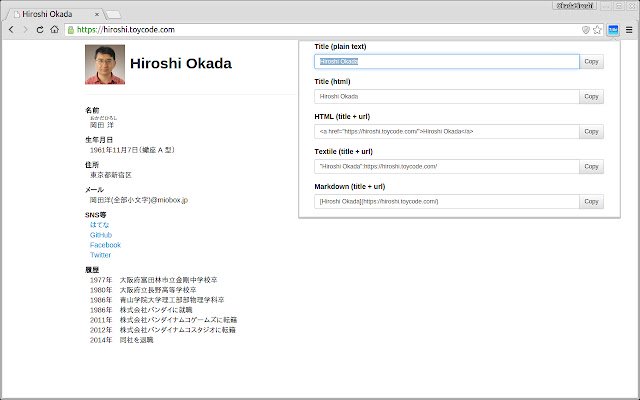Viewport: 640px width, 400px height.
Task: Click the Title (plain text) field
Action: [447, 62]
